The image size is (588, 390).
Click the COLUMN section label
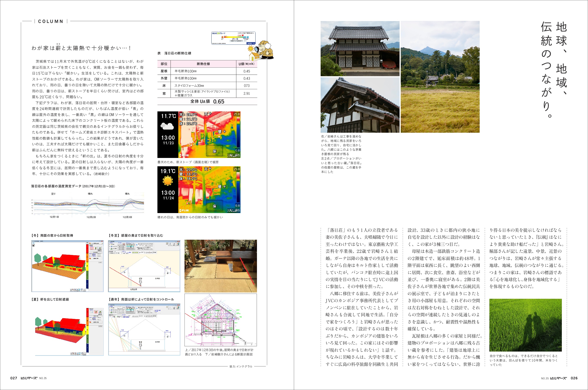51,21
